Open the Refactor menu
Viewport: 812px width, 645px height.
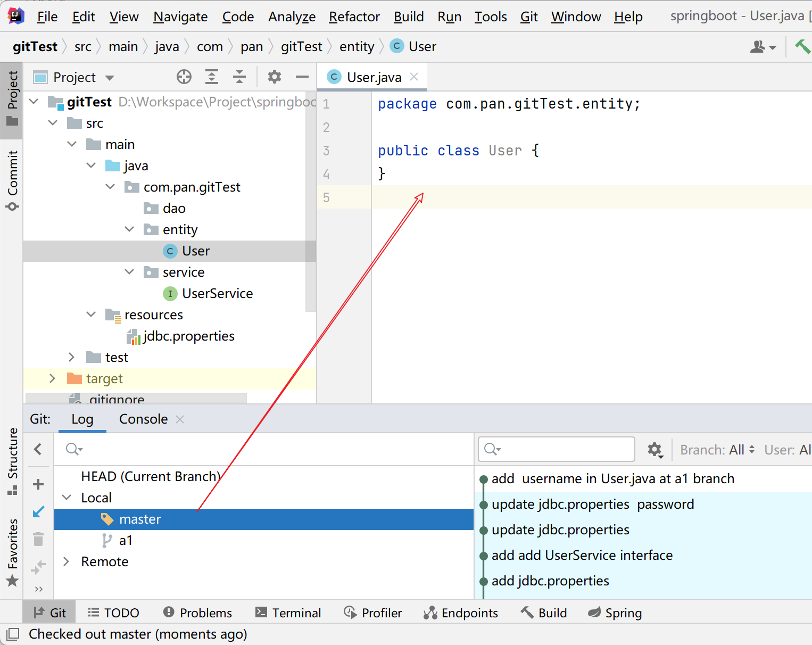[x=354, y=17]
